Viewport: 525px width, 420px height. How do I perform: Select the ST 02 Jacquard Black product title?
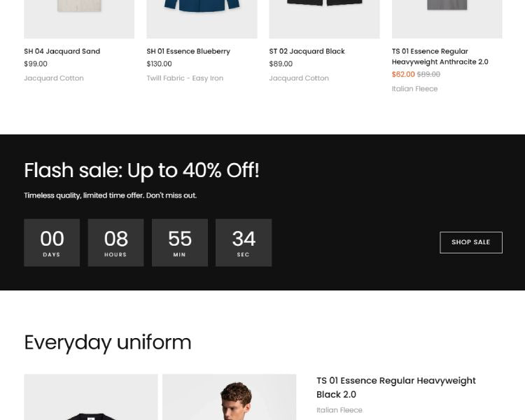tap(307, 51)
